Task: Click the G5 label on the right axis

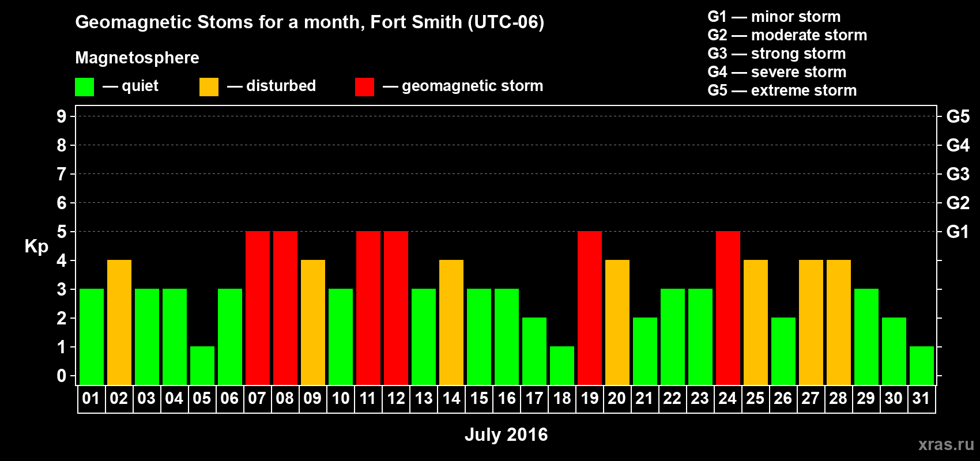Action: tap(958, 116)
